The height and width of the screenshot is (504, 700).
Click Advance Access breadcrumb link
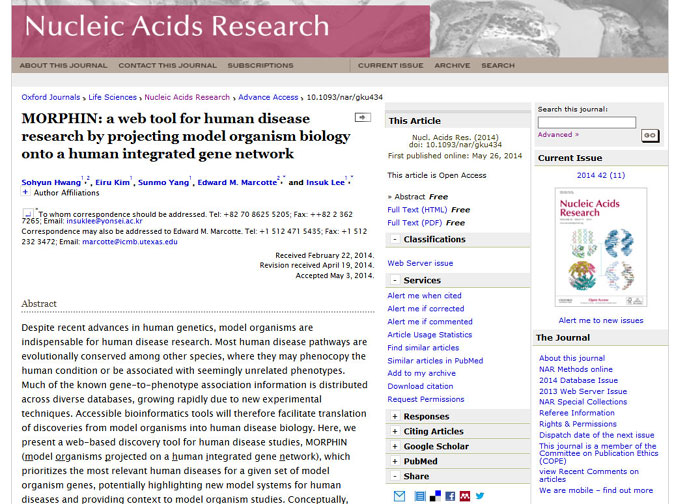[x=268, y=97]
